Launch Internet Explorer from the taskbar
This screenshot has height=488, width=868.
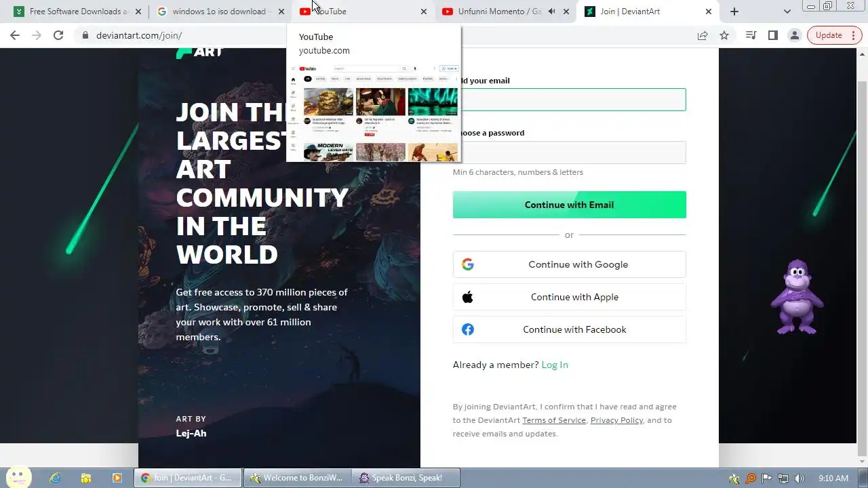tap(55, 478)
